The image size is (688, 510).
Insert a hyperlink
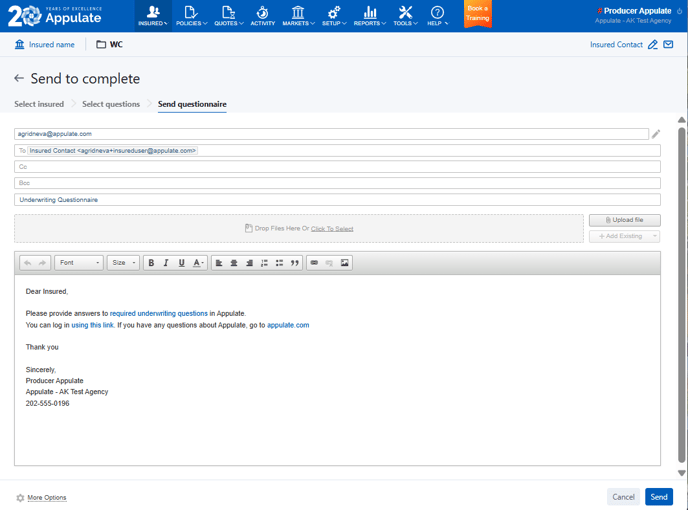(x=314, y=263)
